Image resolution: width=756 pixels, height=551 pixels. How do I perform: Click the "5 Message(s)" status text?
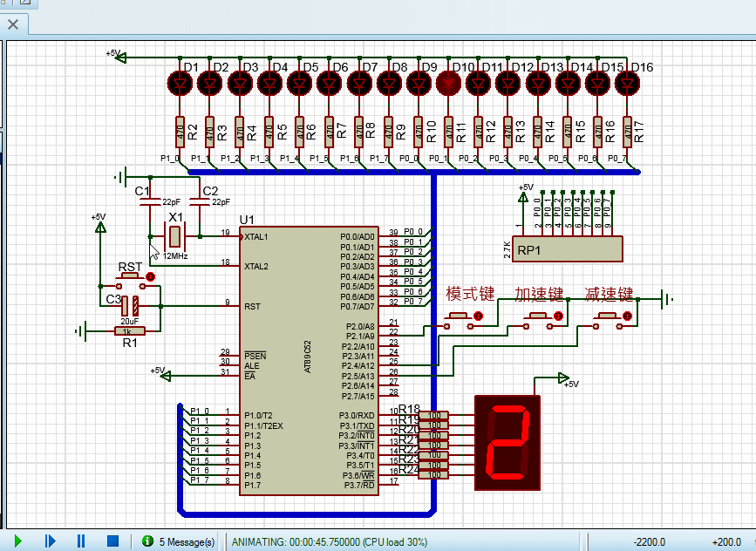tap(187, 541)
